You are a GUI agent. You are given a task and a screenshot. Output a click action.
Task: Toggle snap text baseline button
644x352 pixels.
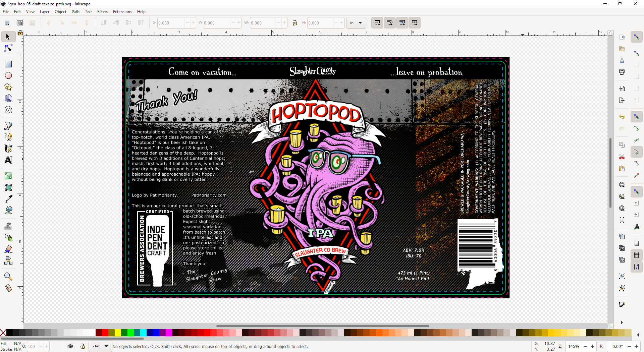click(x=636, y=227)
